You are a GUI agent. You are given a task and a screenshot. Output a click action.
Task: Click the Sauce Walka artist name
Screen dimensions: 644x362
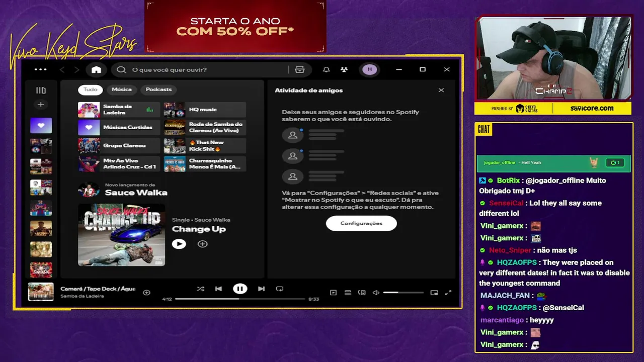136,193
